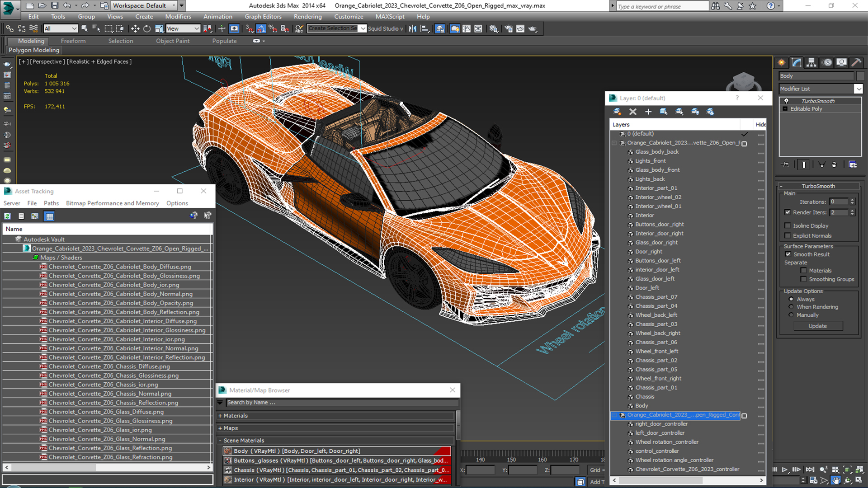Image resolution: width=868 pixels, height=488 pixels.
Task: Click the Polygon Modeling ribbon panel label
Action: pos(34,50)
